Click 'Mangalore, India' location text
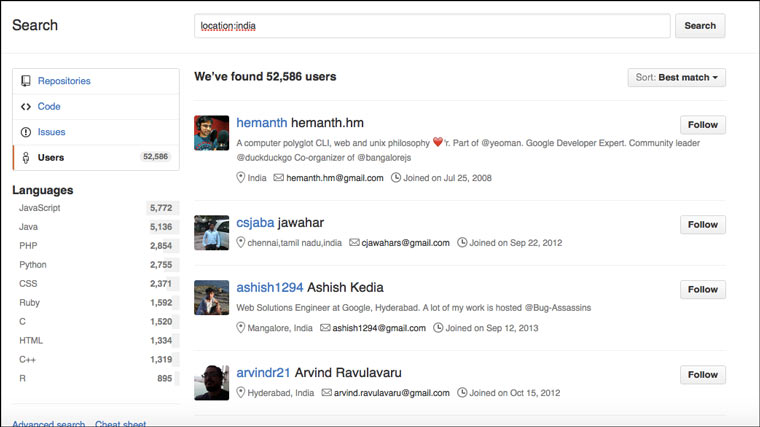The image size is (760, 427). pos(280,328)
